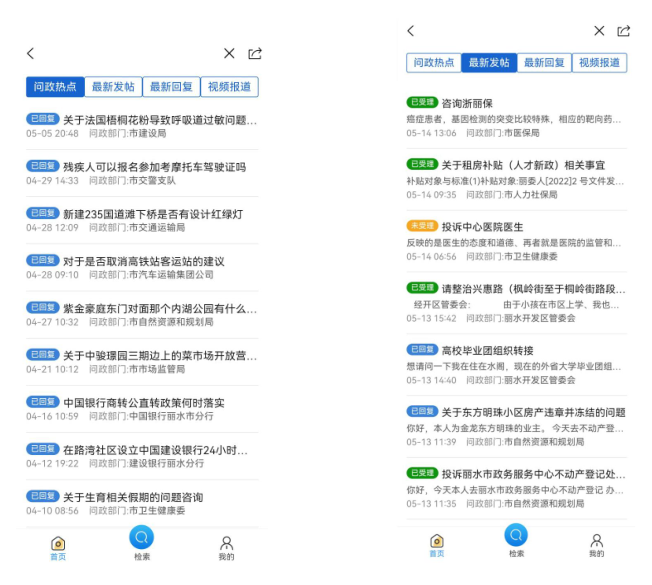Click 问政部门:中国银行丽水市分行 text

151,416
